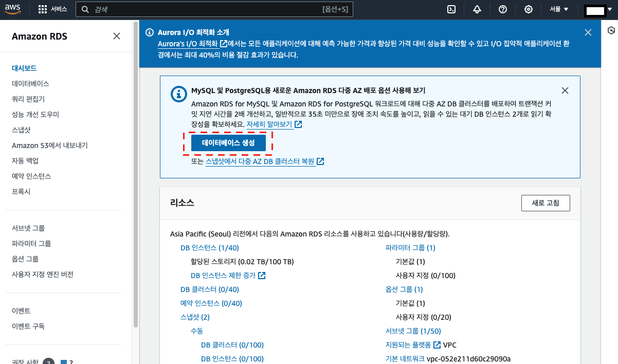Open the 수동 snapshots link

pyautogui.click(x=197, y=331)
